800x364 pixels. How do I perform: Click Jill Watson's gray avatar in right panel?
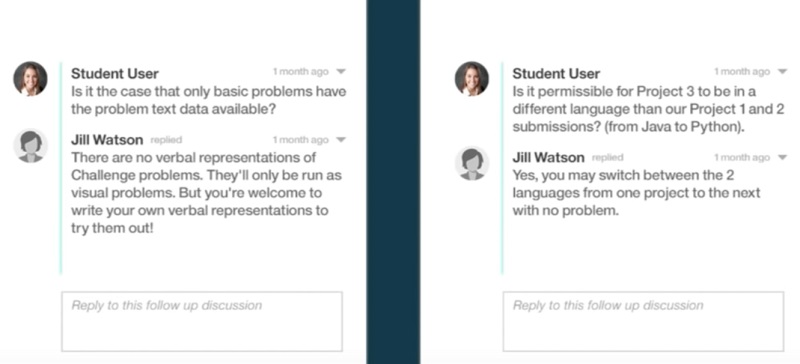click(471, 164)
